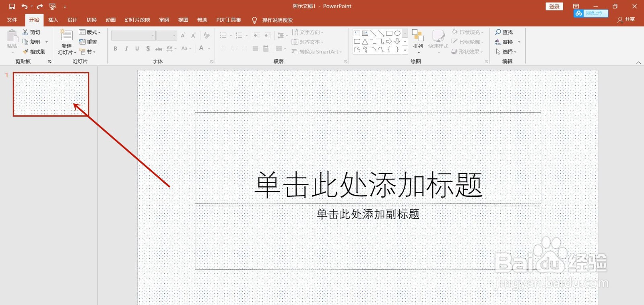Reset the slide with 重置

(88, 42)
